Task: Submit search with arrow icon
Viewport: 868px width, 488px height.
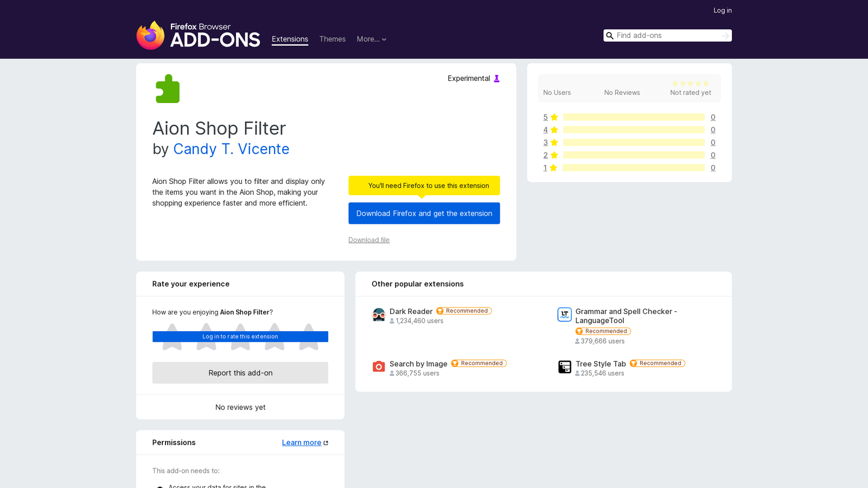Action: click(x=725, y=36)
